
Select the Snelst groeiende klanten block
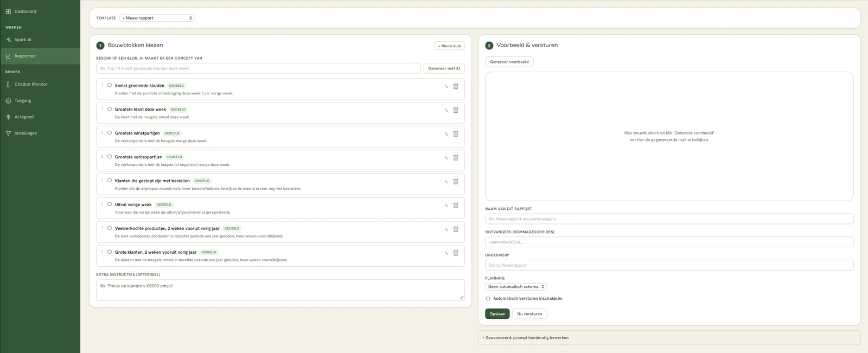point(110,85)
